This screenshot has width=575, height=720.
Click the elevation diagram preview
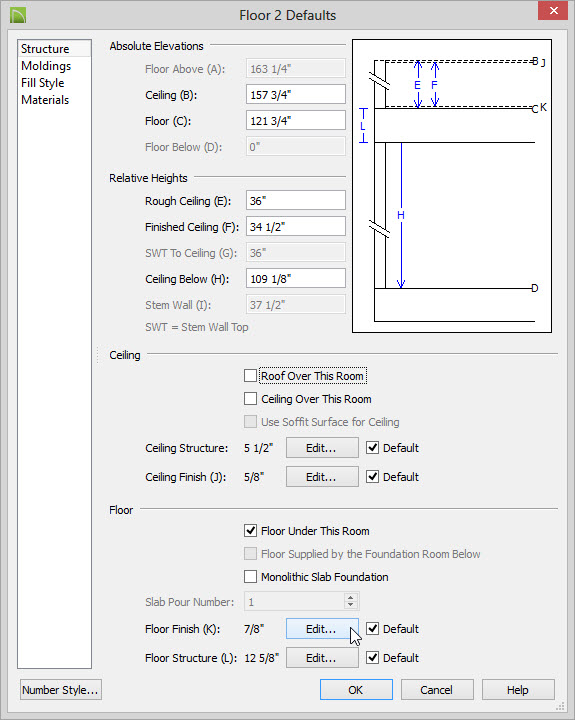[452, 186]
